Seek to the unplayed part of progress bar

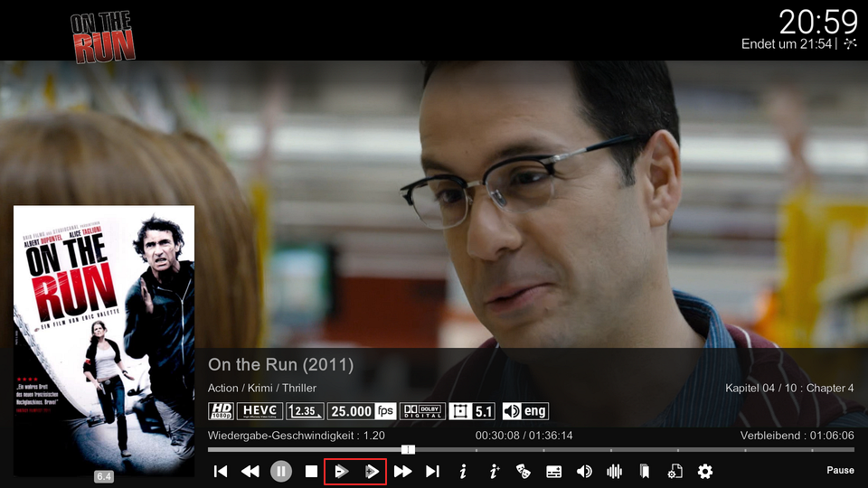click(x=635, y=449)
